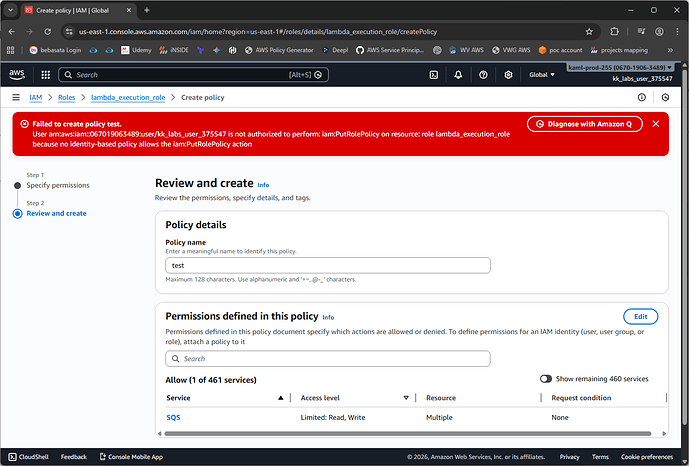Close the Create policy browser tab
This screenshot has width=689, height=466.
click(129, 10)
